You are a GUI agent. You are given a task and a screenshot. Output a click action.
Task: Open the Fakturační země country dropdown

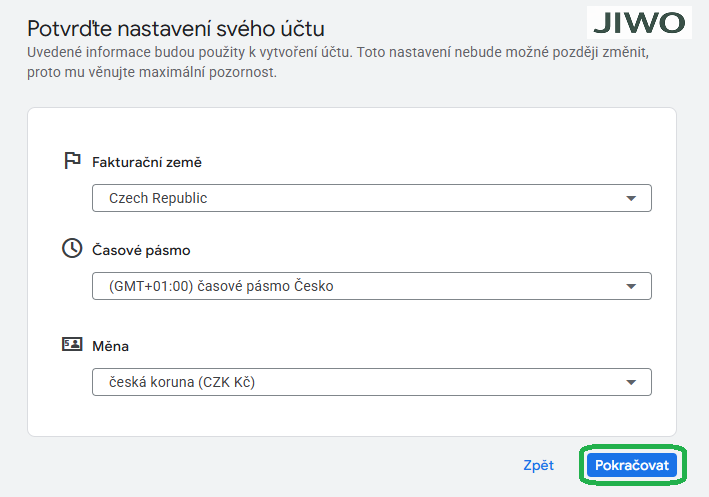coord(371,198)
